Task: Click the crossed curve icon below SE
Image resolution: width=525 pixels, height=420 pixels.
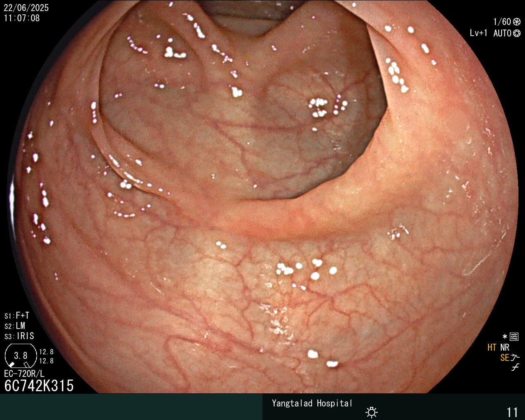Action: pos(515,367)
